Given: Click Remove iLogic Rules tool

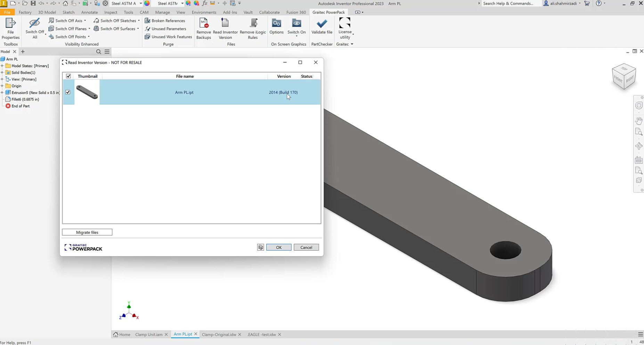Looking at the screenshot, I should point(253,29).
